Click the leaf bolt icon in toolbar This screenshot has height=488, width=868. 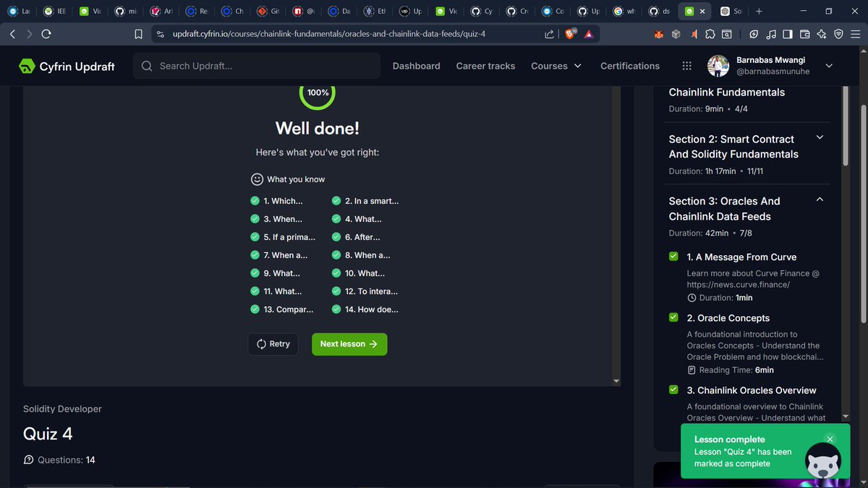click(753, 34)
